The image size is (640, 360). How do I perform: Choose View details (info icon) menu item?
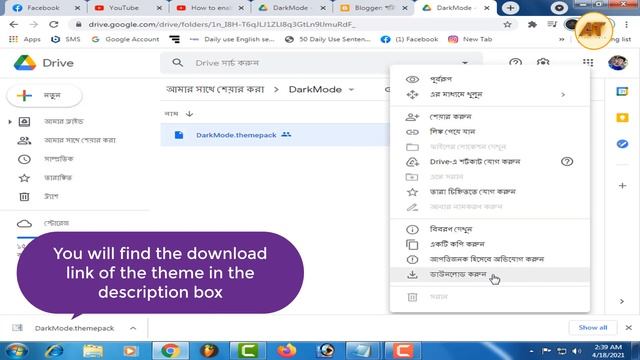point(490,229)
